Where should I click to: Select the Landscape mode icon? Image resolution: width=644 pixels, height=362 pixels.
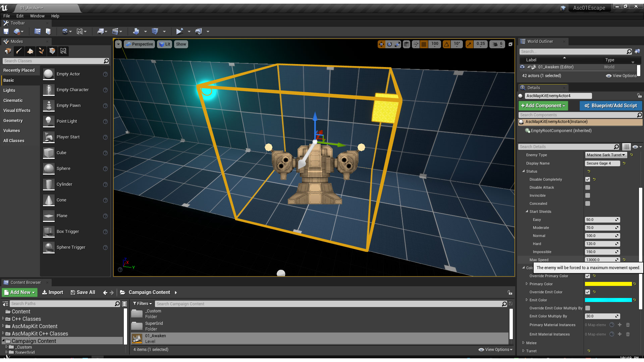[30, 51]
